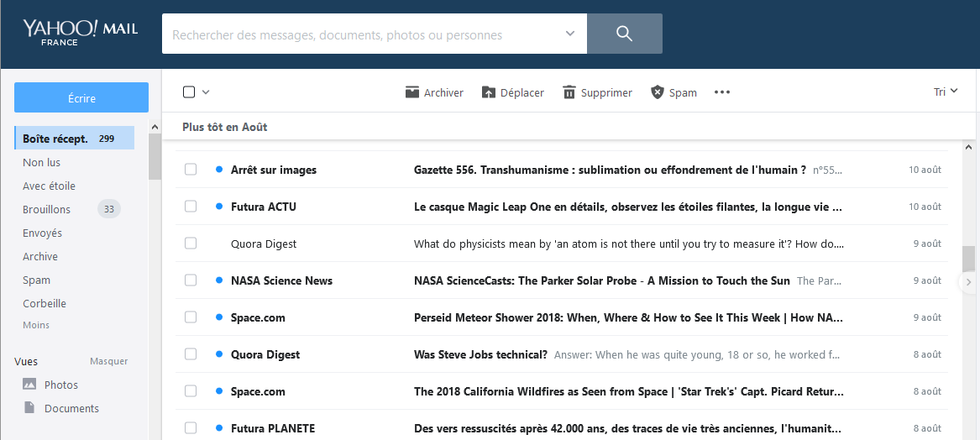Image resolution: width=980 pixels, height=440 pixels.
Task: Open the Tri sort dropdown
Action: pyautogui.click(x=946, y=92)
